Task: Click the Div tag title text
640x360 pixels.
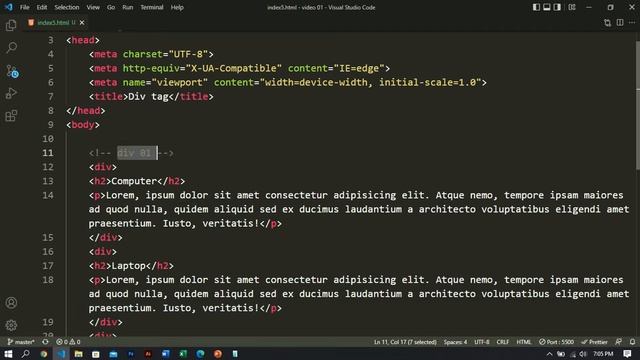Action: 148,96
